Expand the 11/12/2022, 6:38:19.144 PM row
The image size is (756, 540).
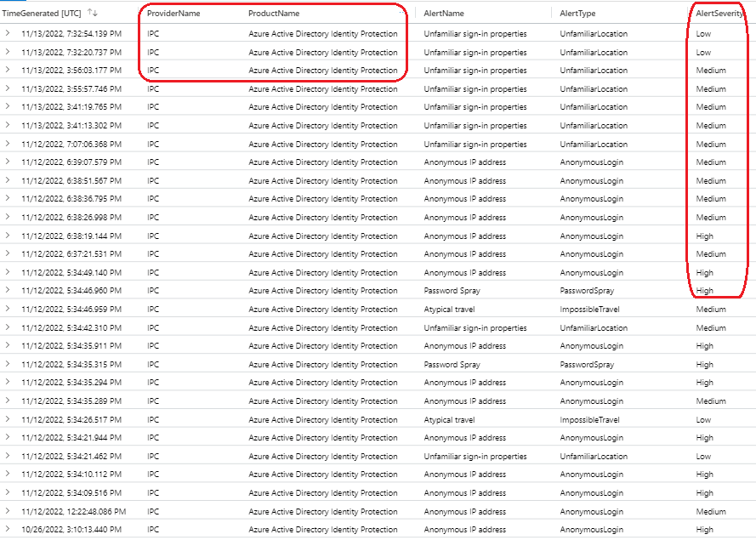pos(8,236)
